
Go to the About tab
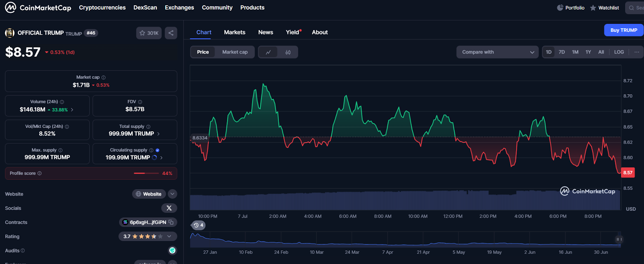pos(320,32)
